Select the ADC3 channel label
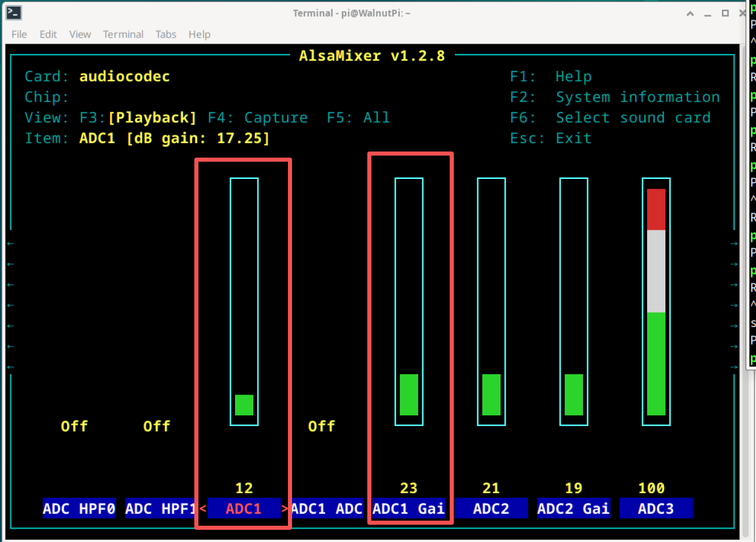The height and width of the screenshot is (542, 756). [x=656, y=508]
